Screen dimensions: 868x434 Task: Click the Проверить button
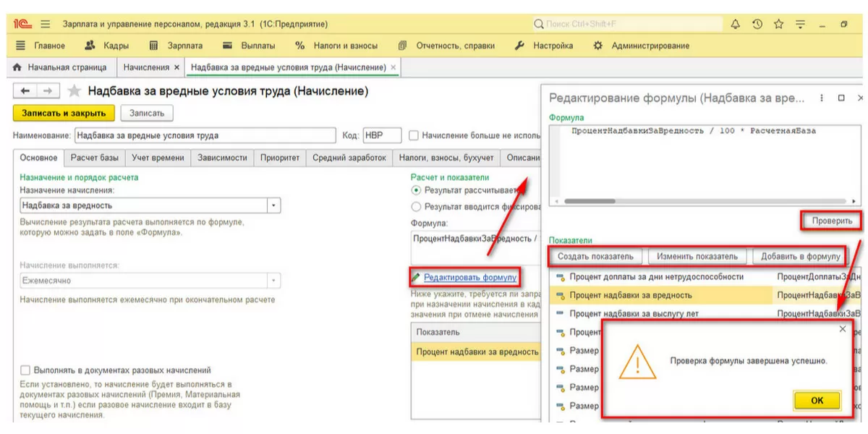coord(832,221)
